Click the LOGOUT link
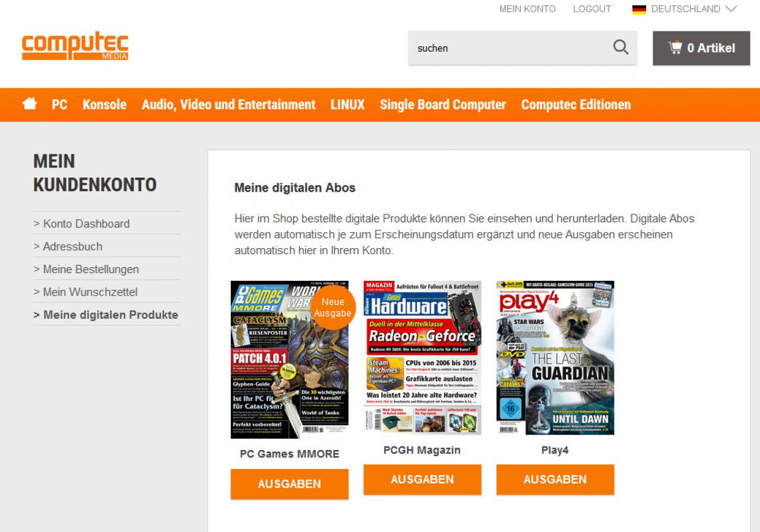The image size is (760, 532). click(592, 9)
